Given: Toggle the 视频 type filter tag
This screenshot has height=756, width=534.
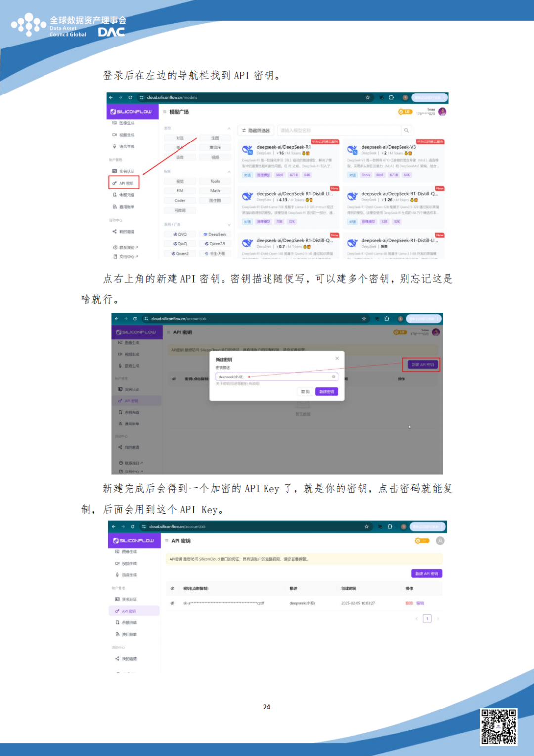Looking at the screenshot, I should click(x=215, y=157).
